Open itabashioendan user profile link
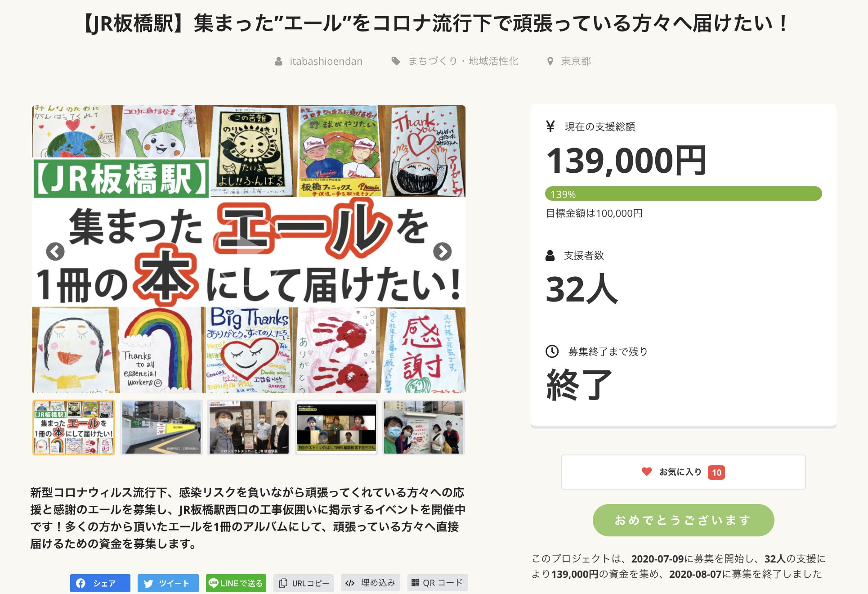 [x=326, y=61]
